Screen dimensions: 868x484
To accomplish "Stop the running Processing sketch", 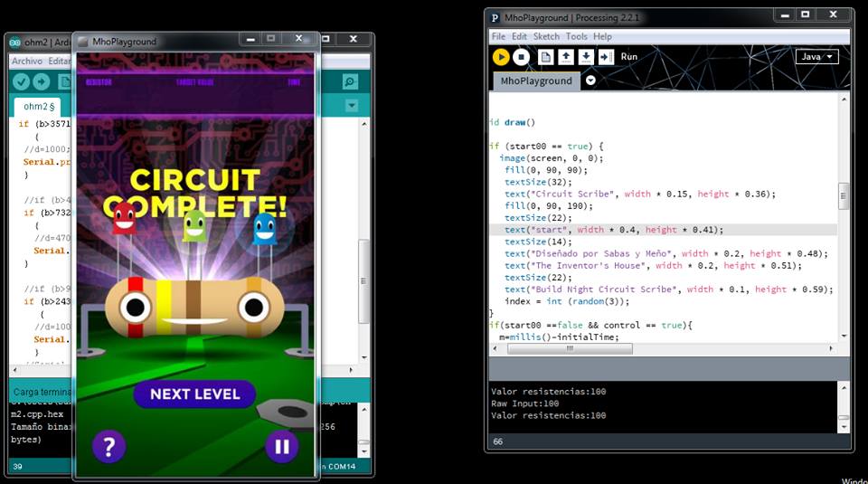I will click(x=521, y=57).
